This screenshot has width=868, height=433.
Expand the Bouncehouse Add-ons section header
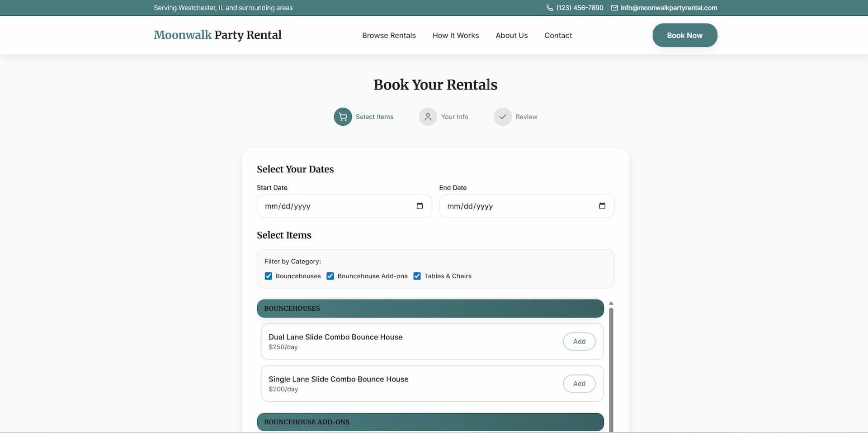pos(430,422)
